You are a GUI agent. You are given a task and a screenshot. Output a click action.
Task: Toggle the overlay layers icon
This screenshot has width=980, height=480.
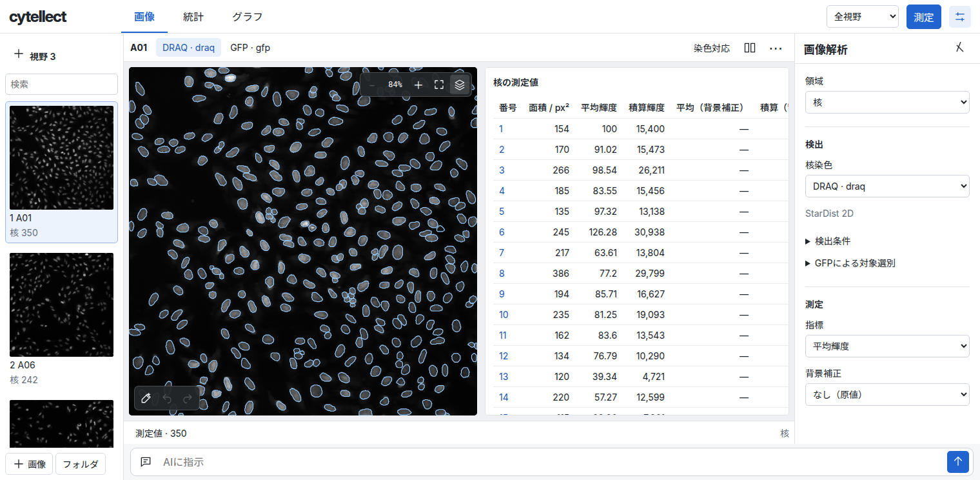coord(460,85)
